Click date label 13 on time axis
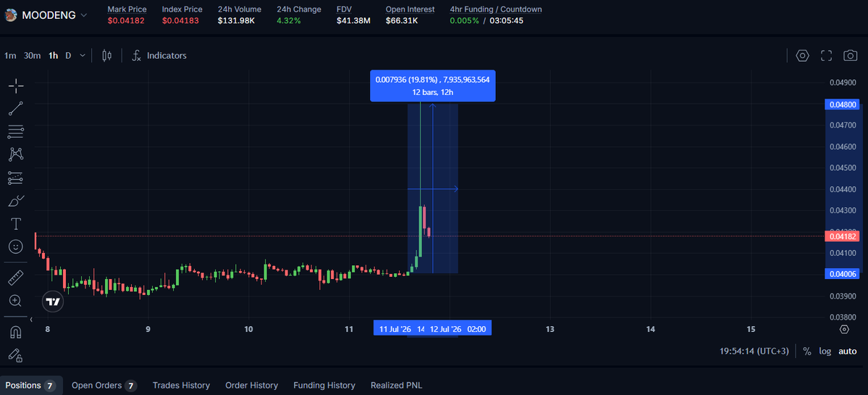This screenshot has width=868, height=395. pos(549,329)
